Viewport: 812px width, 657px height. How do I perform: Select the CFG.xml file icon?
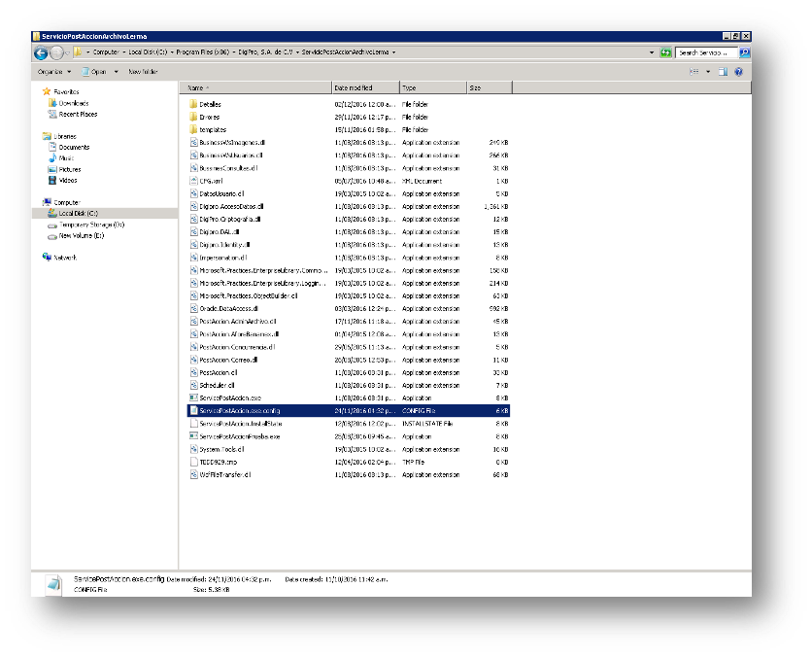tap(193, 181)
